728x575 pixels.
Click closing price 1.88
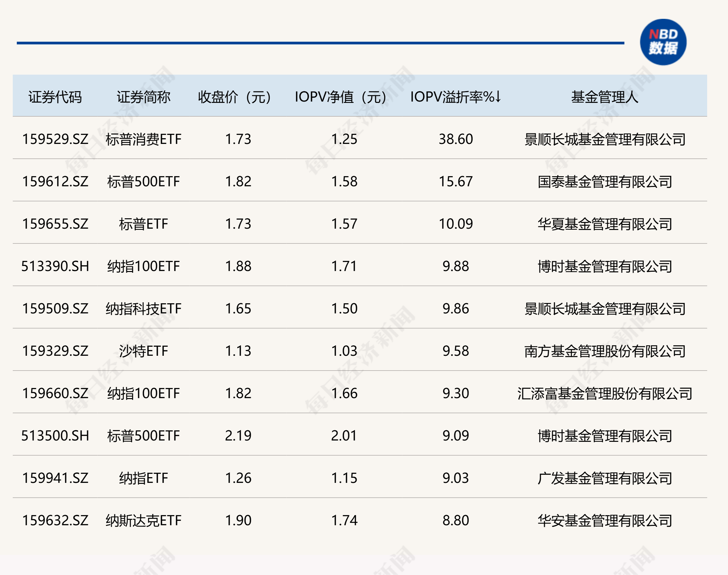pos(238,266)
